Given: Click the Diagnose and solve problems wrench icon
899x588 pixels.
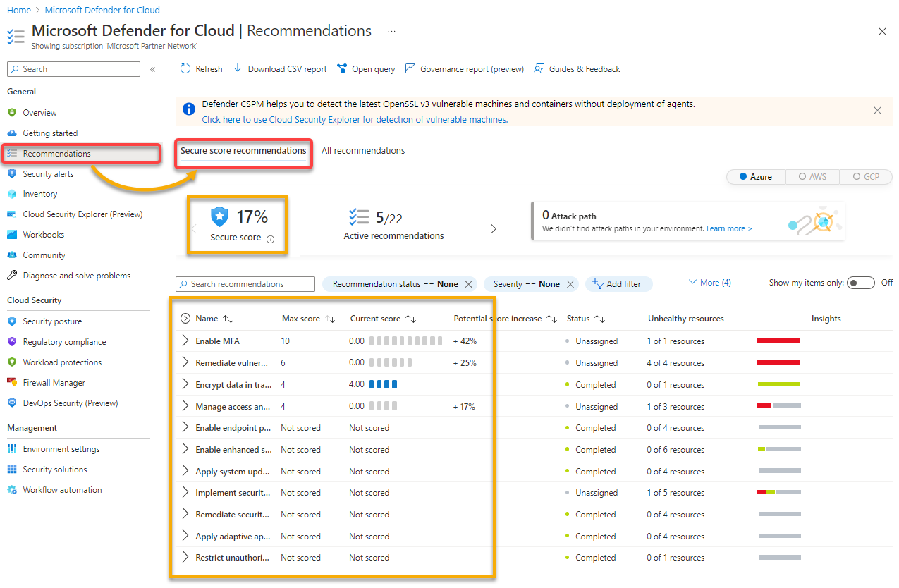Looking at the screenshot, I should click(12, 276).
